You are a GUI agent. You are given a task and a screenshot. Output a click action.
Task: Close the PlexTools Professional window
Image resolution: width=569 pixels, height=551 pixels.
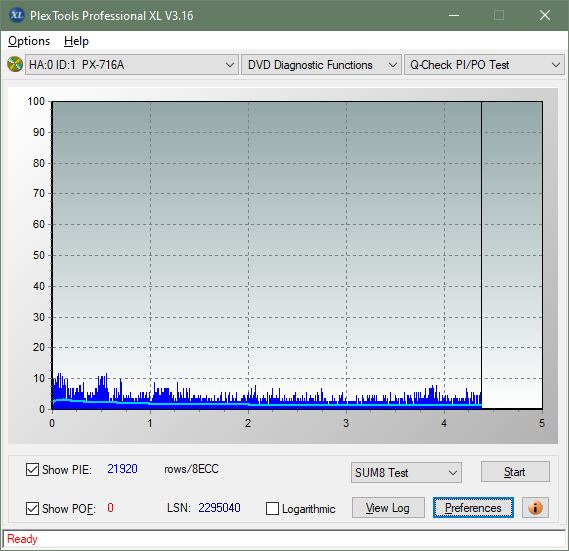click(x=545, y=15)
